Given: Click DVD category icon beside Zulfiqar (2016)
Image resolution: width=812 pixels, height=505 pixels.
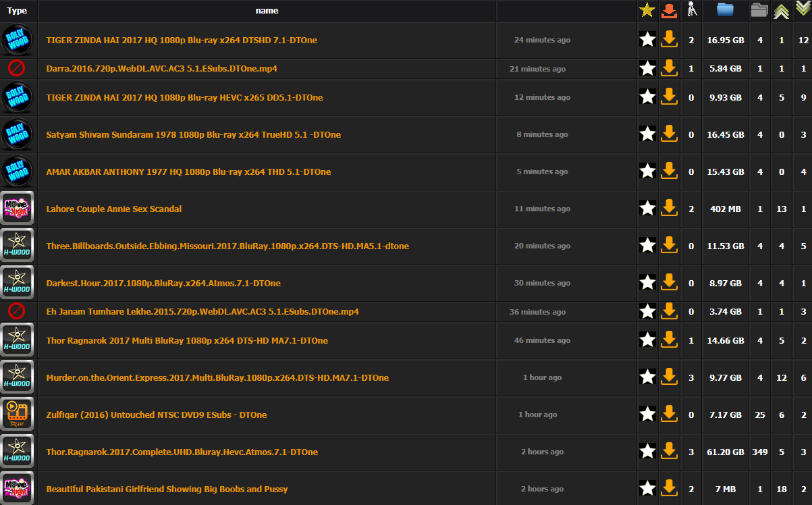Looking at the screenshot, I should tap(17, 415).
